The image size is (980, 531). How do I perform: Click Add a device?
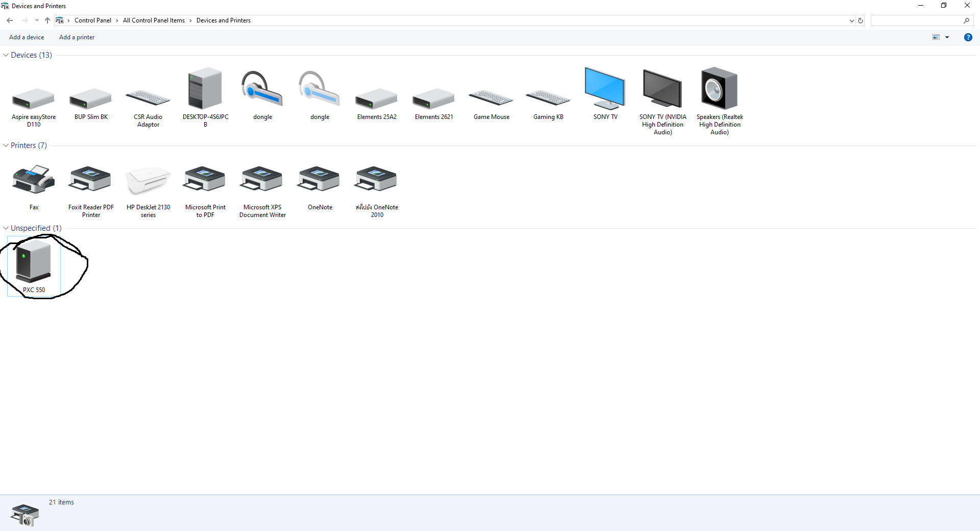tap(27, 37)
